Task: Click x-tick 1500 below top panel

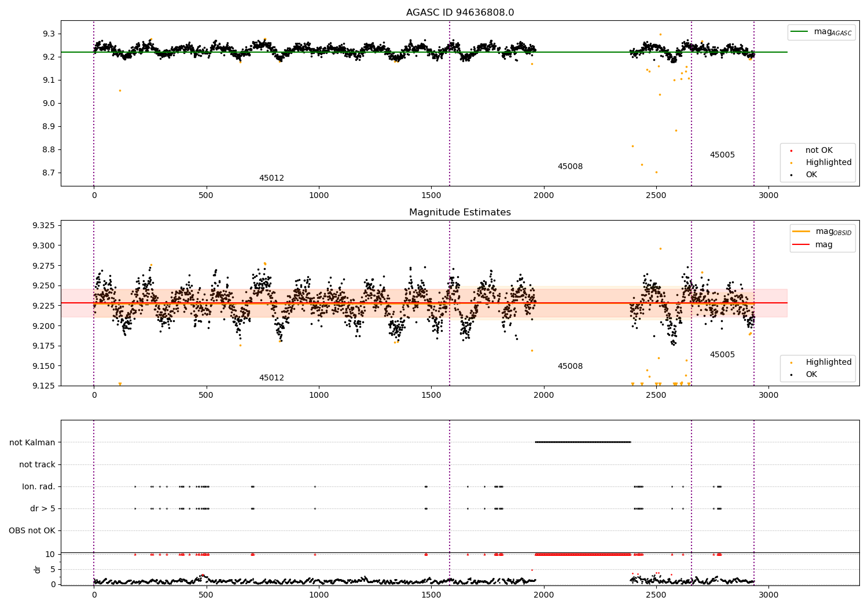Action: coord(431,195)
